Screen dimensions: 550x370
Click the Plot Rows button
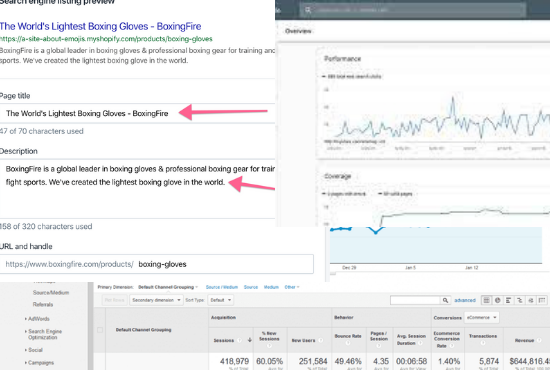click(x=115, y=300)
